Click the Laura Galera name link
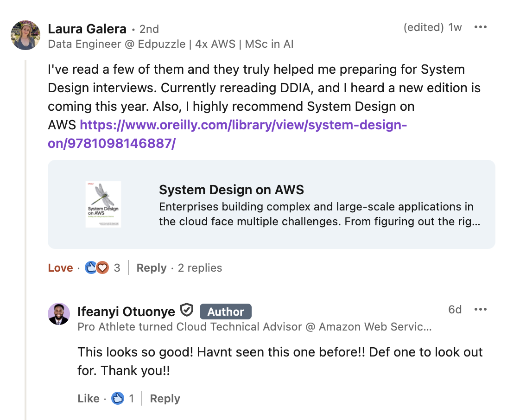This screenshot has width=507, height=420. (x=87, y=29)
